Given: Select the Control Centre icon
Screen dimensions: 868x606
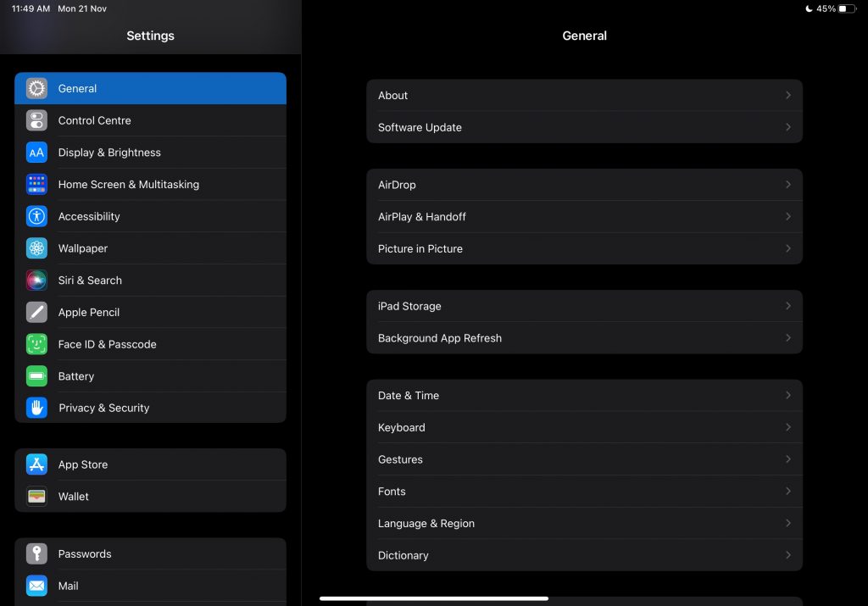Looking at the screenshot, I should coord(36,120).
